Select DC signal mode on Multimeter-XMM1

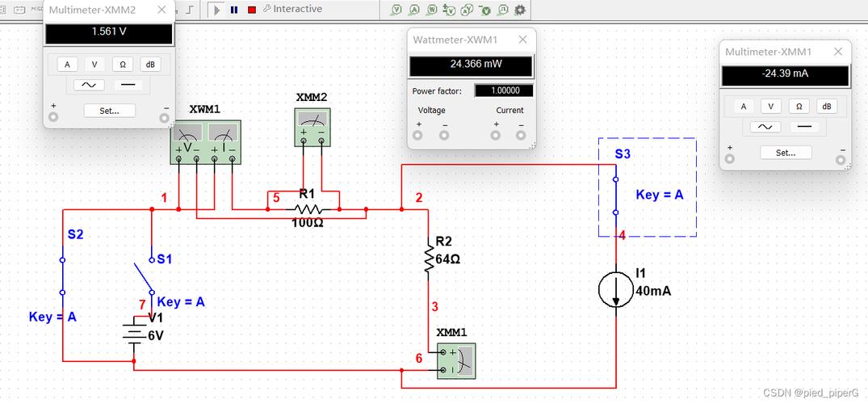click(803, 127)
